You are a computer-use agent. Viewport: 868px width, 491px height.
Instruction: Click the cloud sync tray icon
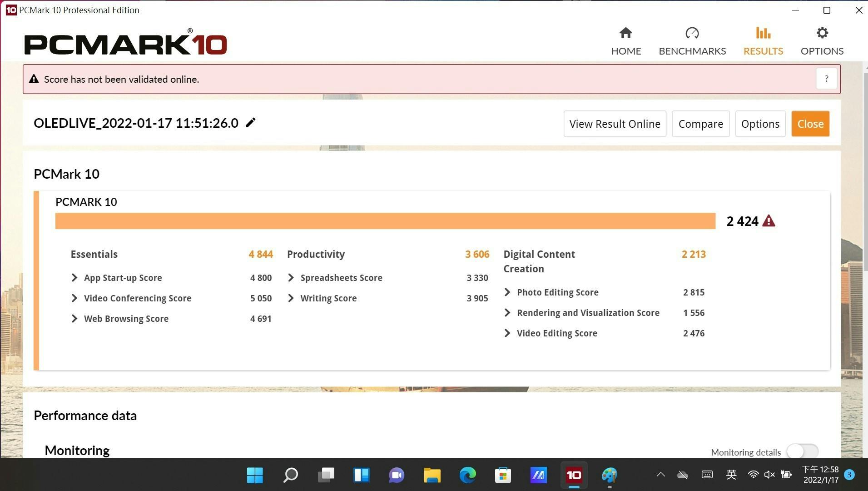[x=683, y=475]
